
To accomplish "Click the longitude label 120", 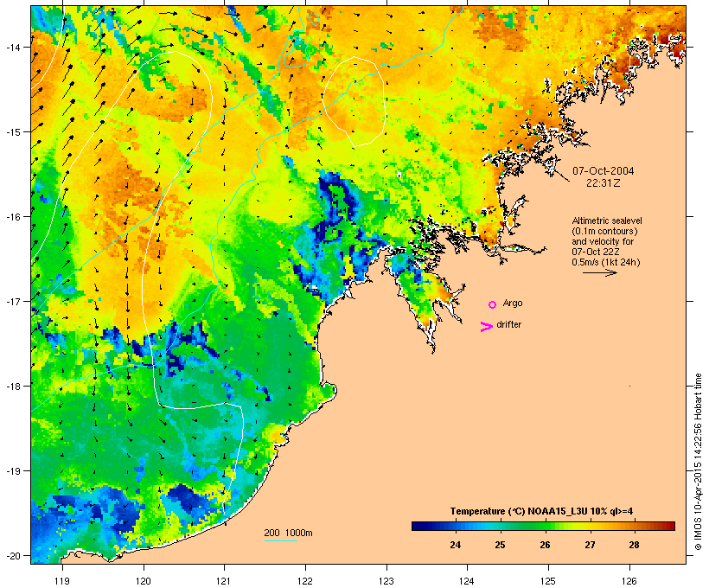I will click(144, 581).
